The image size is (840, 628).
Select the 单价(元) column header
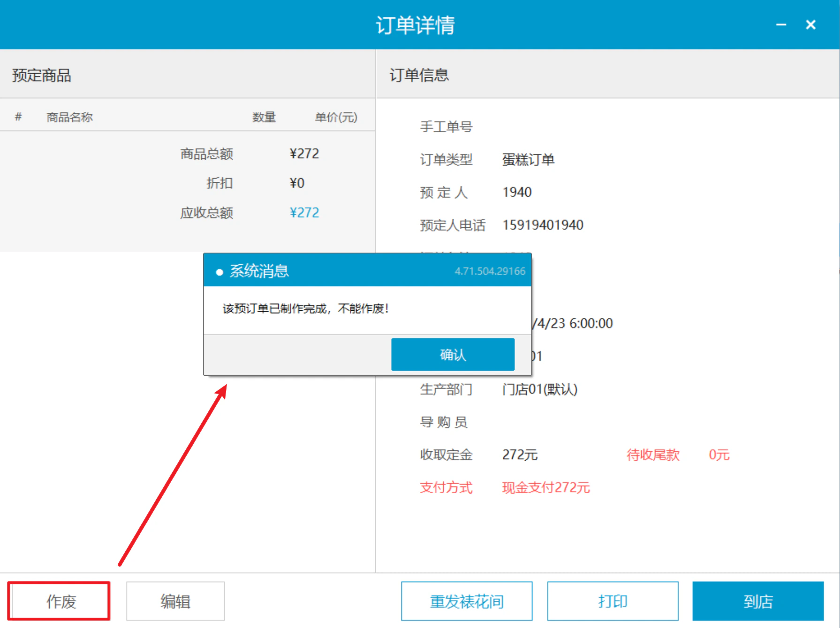point(336,117)
